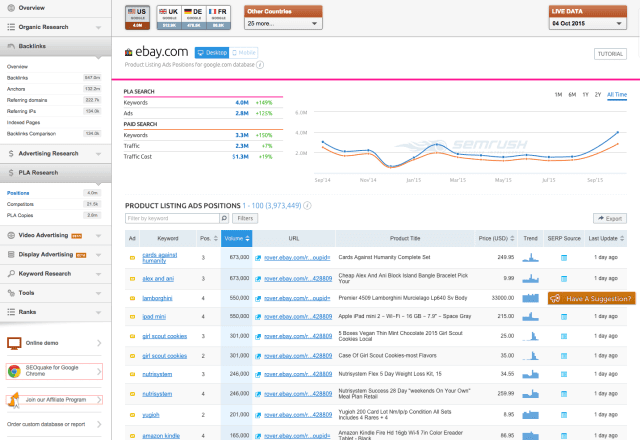This screenshot has height=440, width=640.
Task: Expand the Tools sidebar menu
Action: (x=55, y=293)
